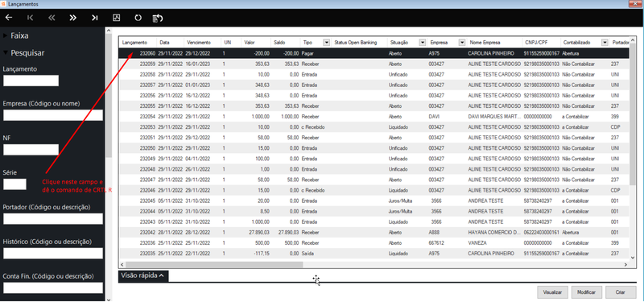Focus the Histórico (Código ou descrição) field
This screenshot has width=644, height=302.
point(53,253)
